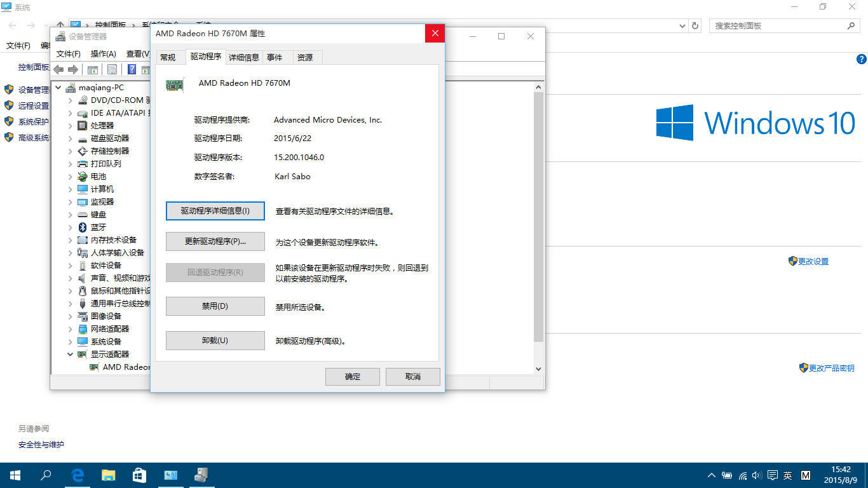Click the M input method indicator in tray
Viewport: 868px width, 488px height.
(806, 475)
